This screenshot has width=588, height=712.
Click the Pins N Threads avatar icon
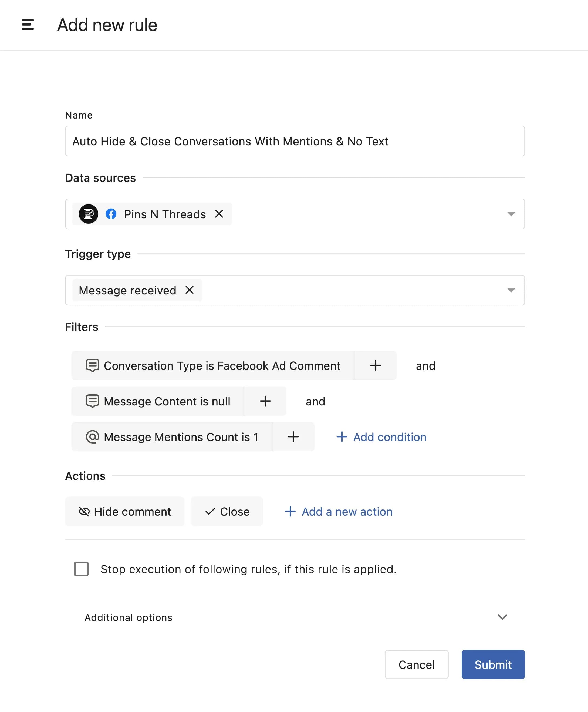tap(88, 214)
